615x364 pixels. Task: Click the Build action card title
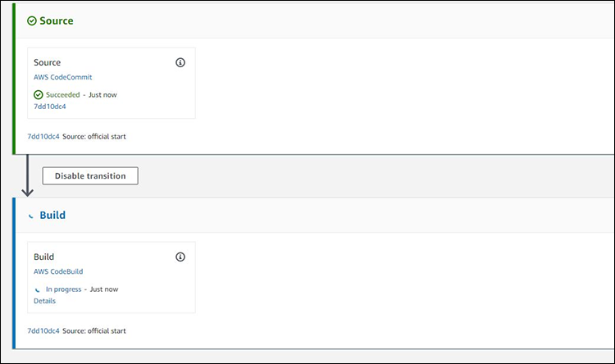[x=44, y=257]
